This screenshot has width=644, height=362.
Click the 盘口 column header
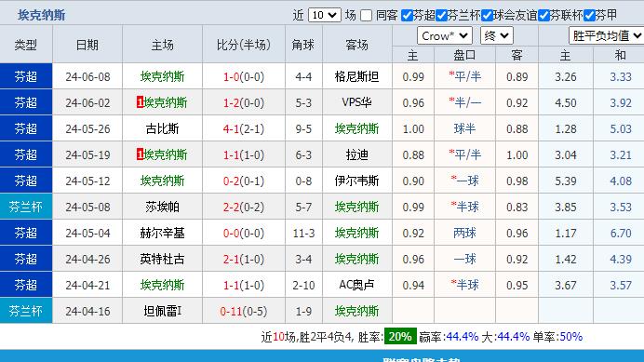(x=464, y=55)
